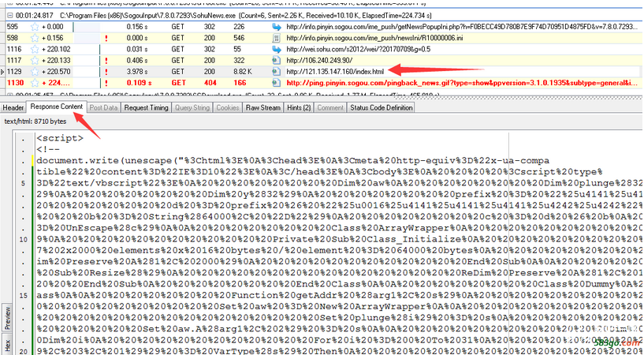Select the getNewsPopupIni.php URL row

pyautogui.click(x=462, y=27)
